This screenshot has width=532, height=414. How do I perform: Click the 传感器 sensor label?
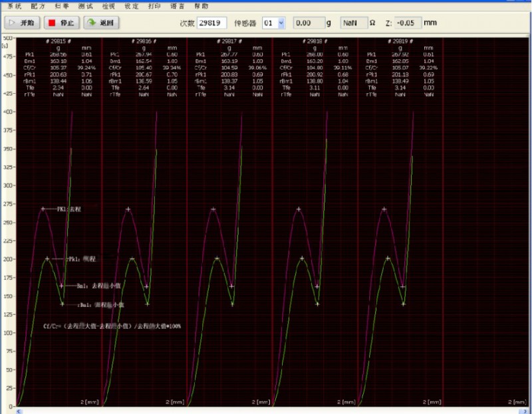point(245,23)
